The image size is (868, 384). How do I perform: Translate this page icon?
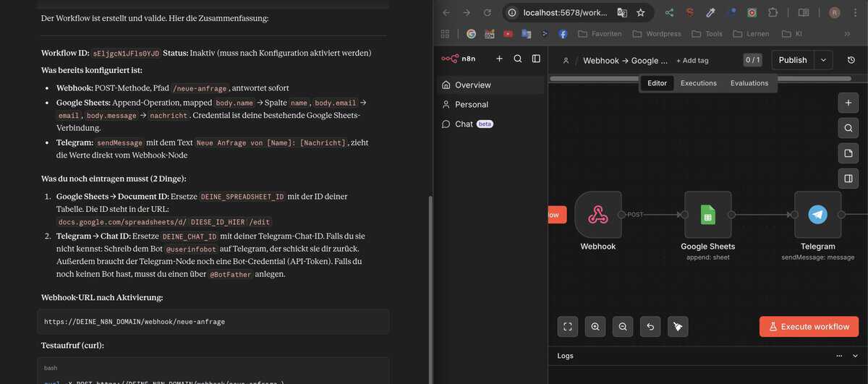622,12
